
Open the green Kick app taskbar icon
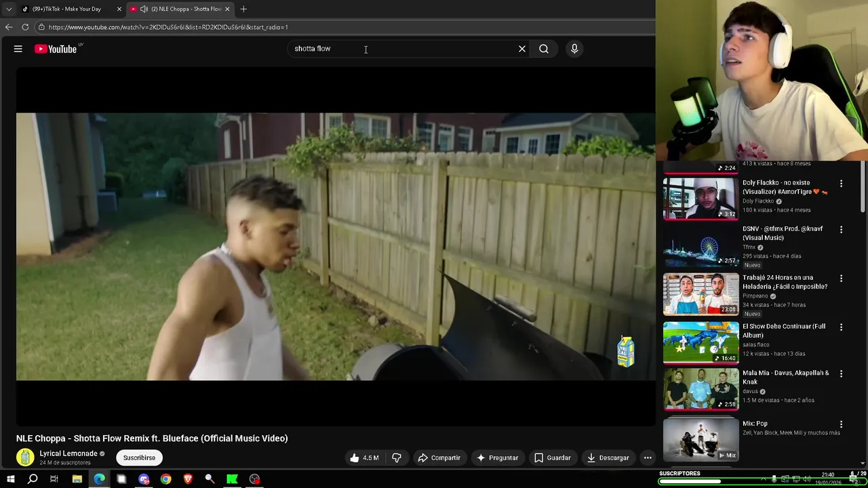[x=232, y=479]
